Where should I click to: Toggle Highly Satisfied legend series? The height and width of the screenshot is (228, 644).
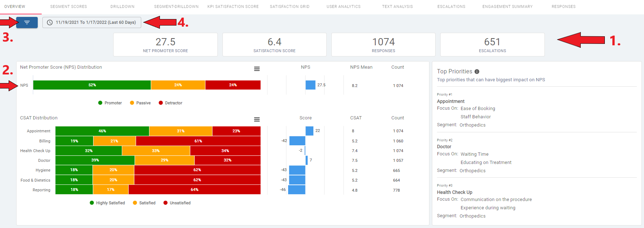click(x=107, y=203)
